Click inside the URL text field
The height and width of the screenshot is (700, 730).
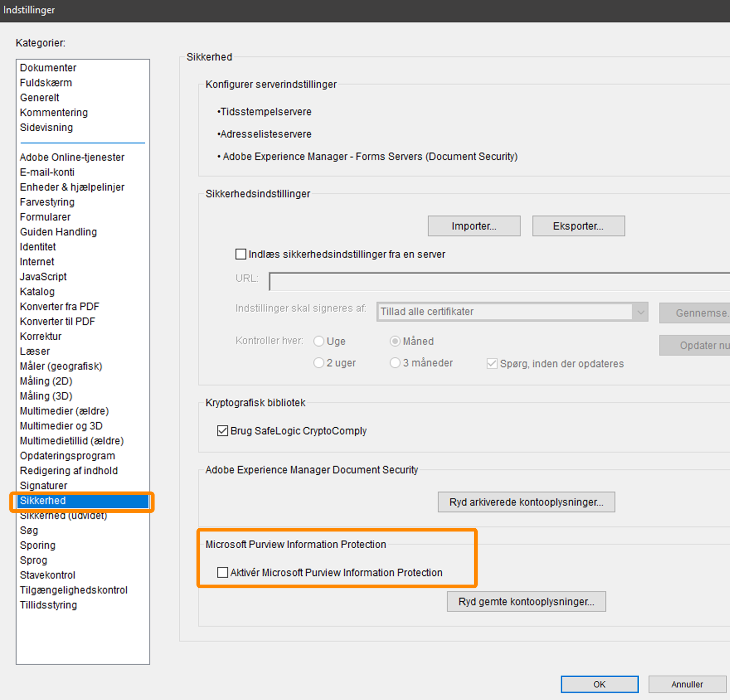(500, 282)
